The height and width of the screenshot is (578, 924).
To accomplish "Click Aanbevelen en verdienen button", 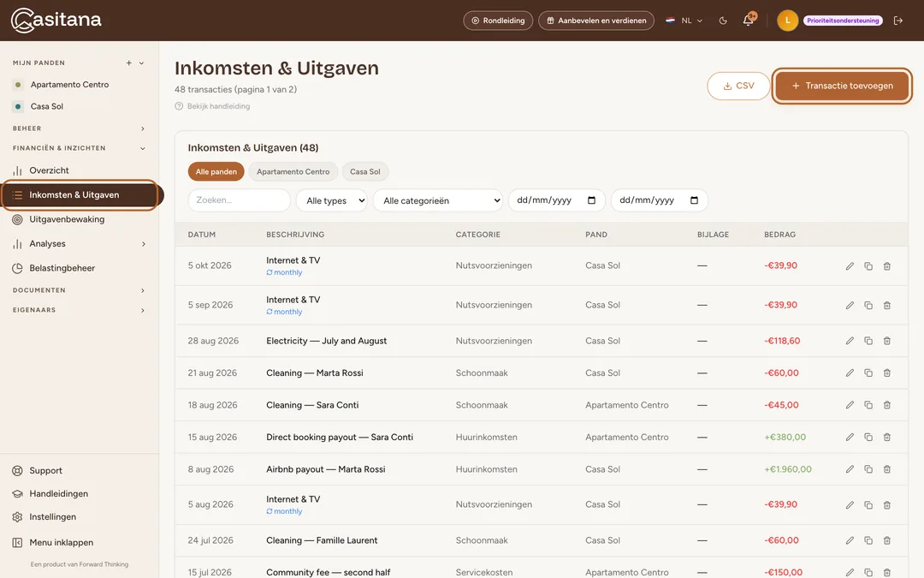I will [x=595, y=21].
